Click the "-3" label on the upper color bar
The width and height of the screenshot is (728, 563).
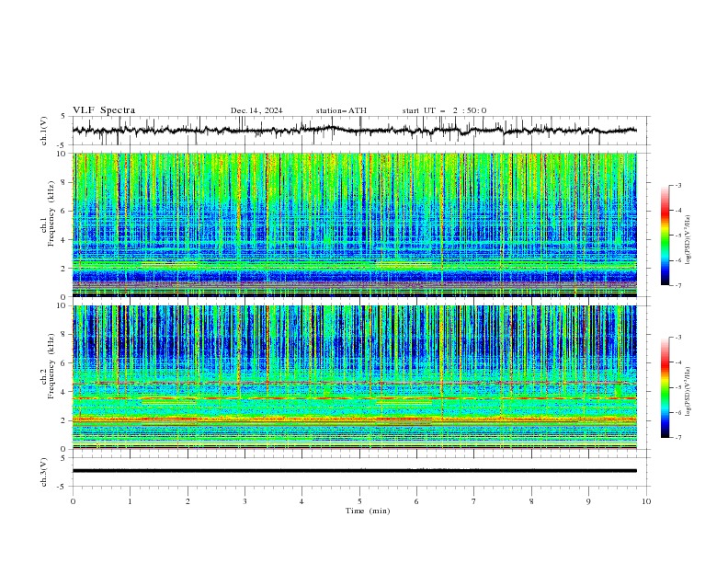678,185
